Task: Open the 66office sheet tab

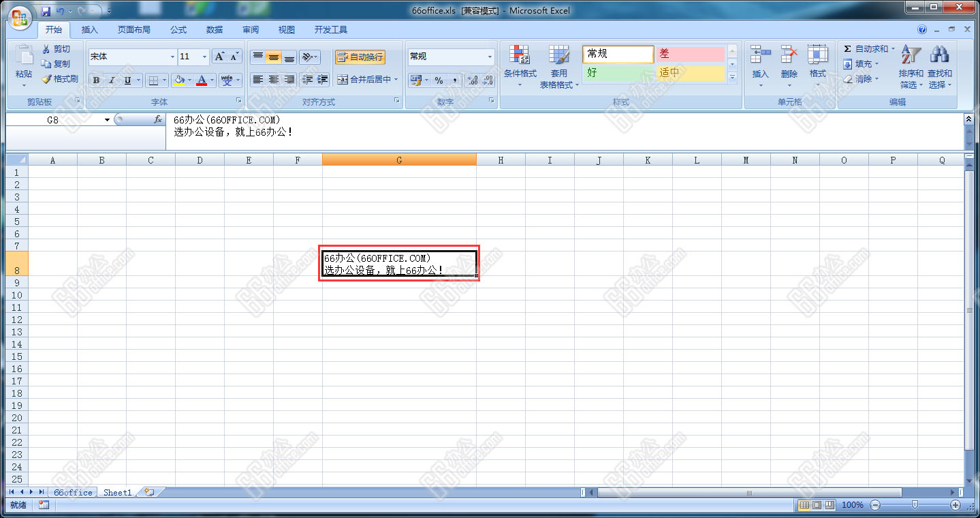Action: pyautogui.click(x=73, y=492)
